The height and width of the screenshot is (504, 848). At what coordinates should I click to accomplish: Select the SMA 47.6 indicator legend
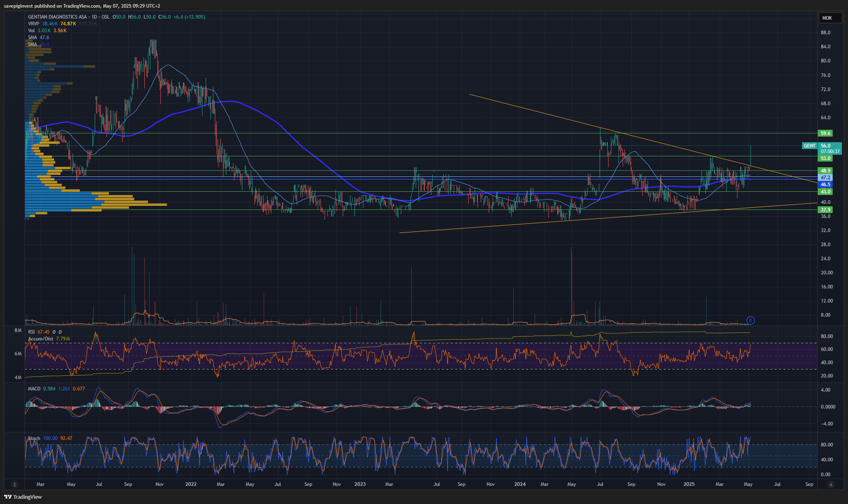[38, 37]
